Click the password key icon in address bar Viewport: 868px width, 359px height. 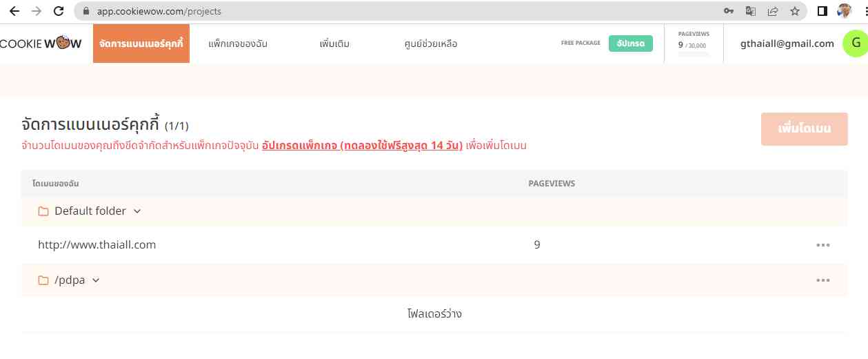click(729, 11)
